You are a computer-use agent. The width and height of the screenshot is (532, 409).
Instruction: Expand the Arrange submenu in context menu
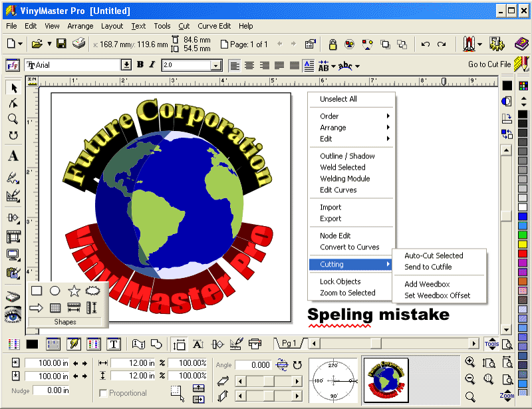pyautogui.click(x=352, y=128)
